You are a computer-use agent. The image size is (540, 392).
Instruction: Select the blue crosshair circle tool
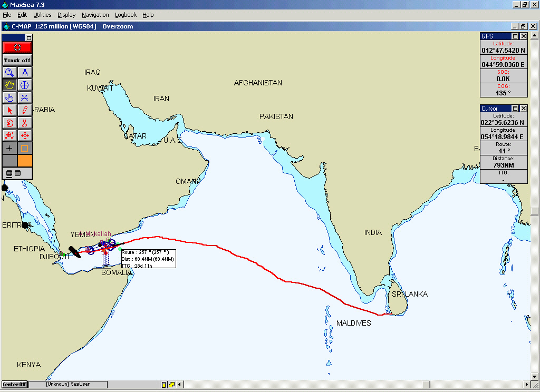point(25,85)
